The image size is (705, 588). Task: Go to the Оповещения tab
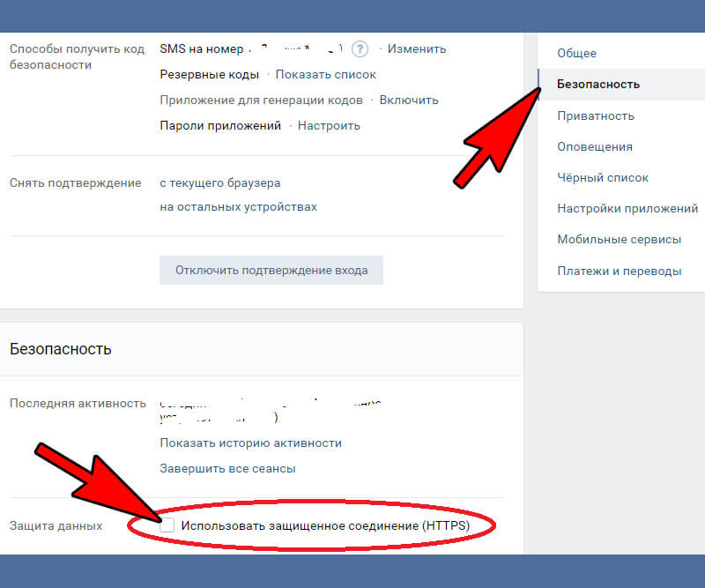tap(595, 146)
